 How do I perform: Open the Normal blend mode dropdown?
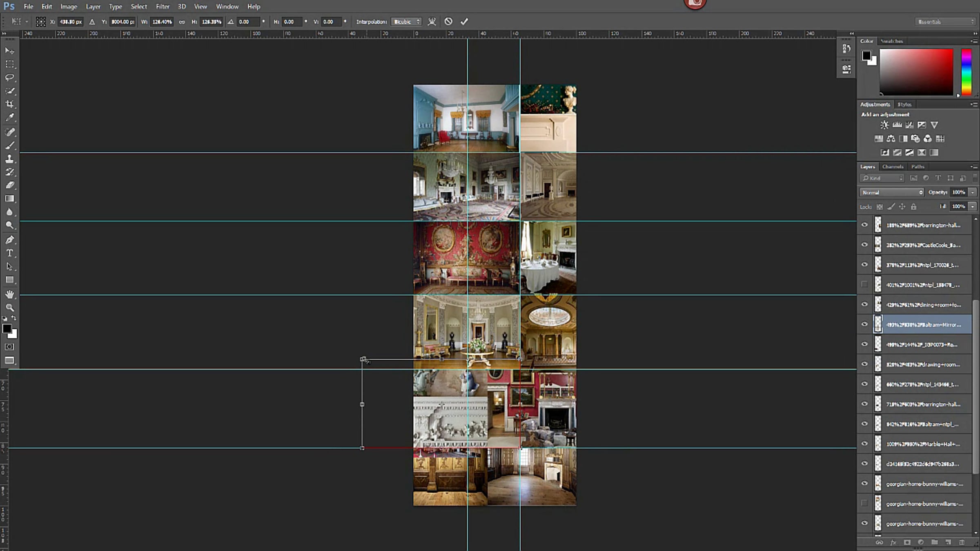(x=891, y=192)
